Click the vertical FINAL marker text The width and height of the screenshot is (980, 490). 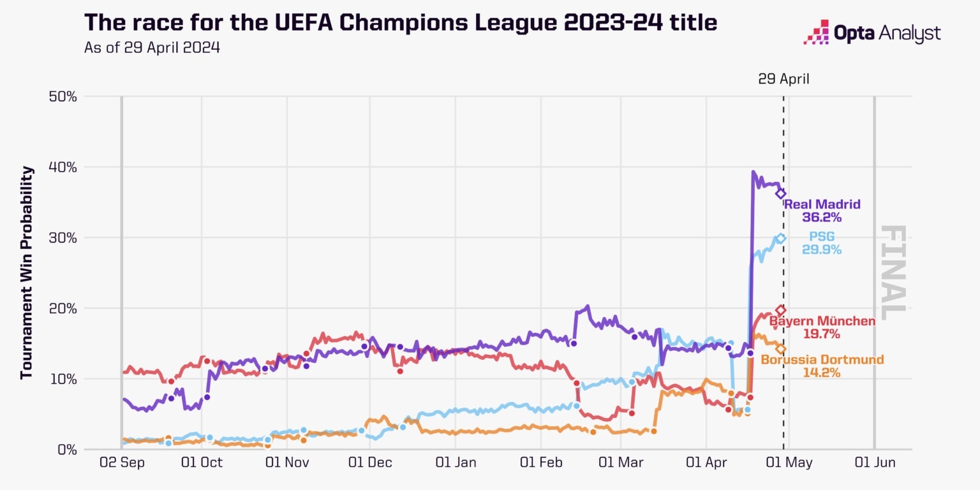click(x=893, y=272)
